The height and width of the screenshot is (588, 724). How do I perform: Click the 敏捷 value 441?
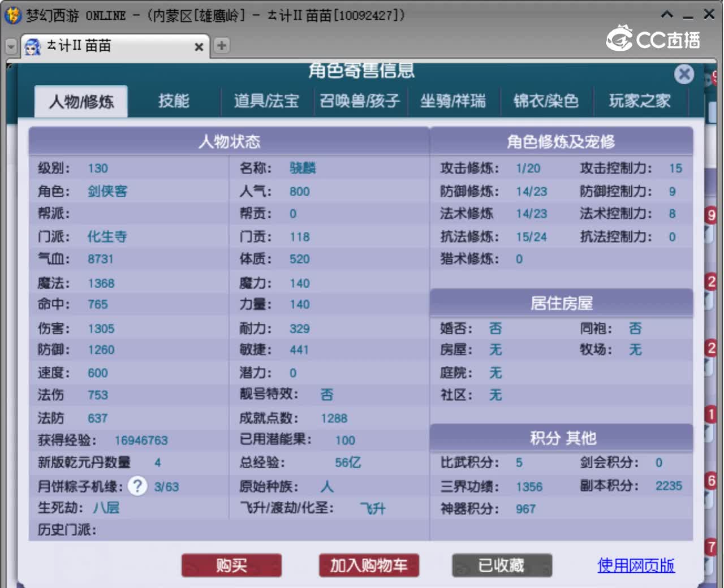299,350
